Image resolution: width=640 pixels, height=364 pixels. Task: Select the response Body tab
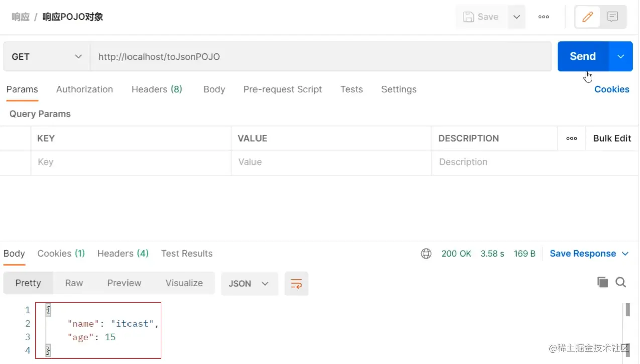point(14,253)
